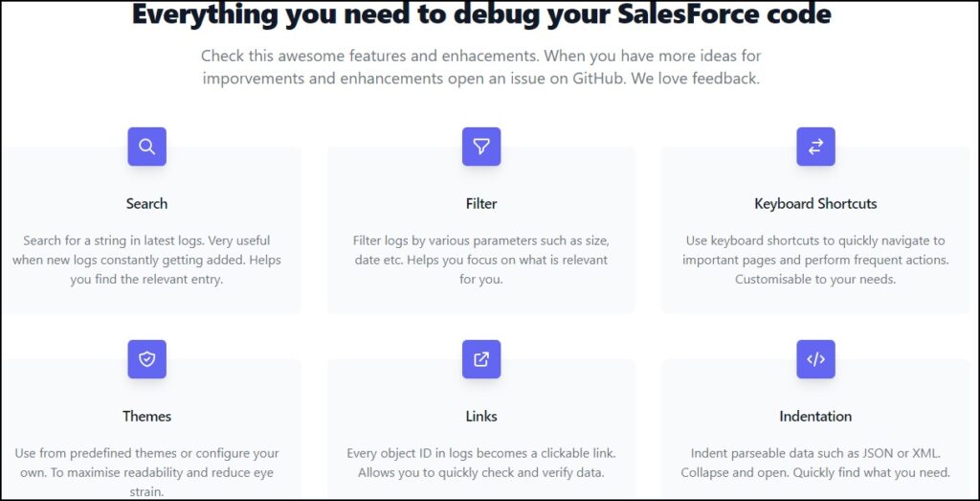Screen dimensions: 980x501
Task: Click the Themes shield checkmark icon
Action: click(146, 359)
